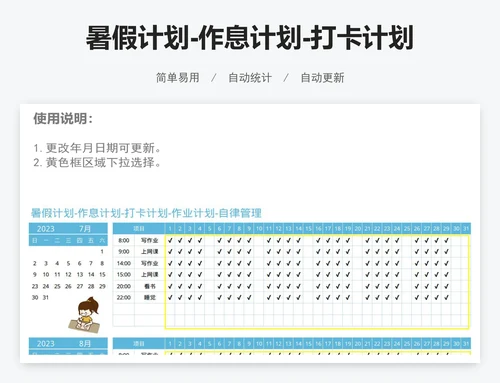Click the 看书 task in the 20:00 row
The height and width of the screenshot is (383, 500).
point(150,286)
